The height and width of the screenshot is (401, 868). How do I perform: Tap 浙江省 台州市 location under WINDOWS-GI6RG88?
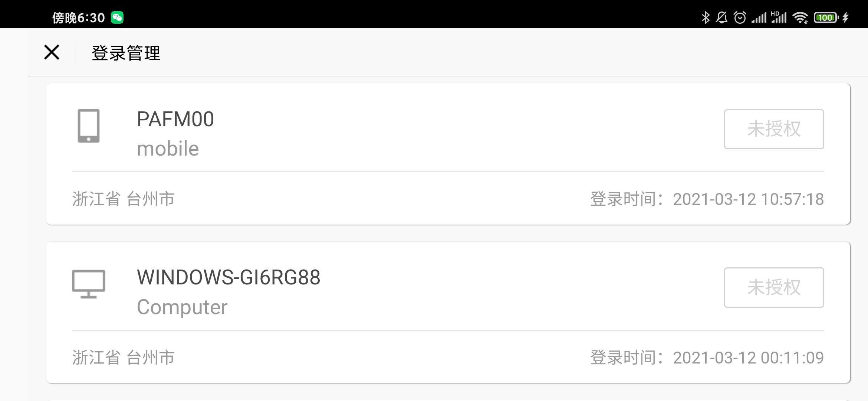123,358
